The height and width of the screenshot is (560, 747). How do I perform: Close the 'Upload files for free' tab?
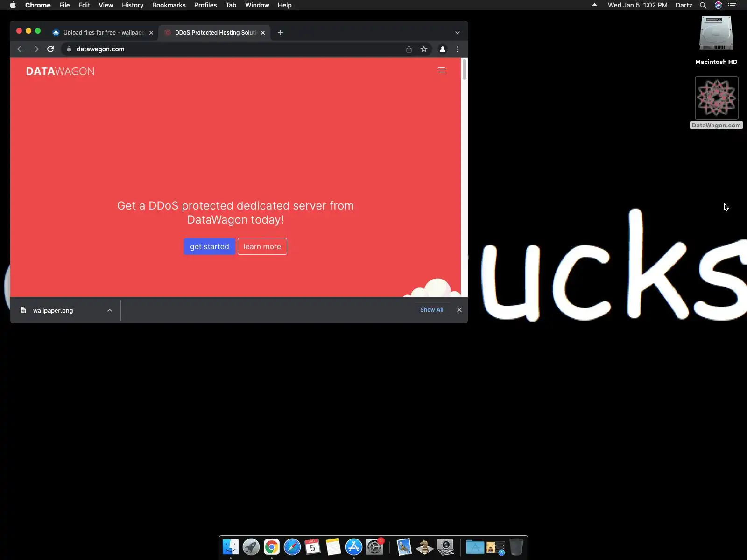pos(151,33)
